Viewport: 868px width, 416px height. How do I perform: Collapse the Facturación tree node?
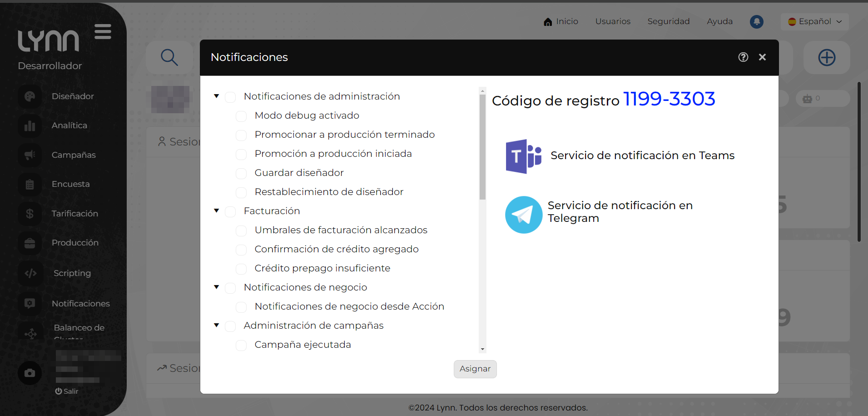click(217, 211)
